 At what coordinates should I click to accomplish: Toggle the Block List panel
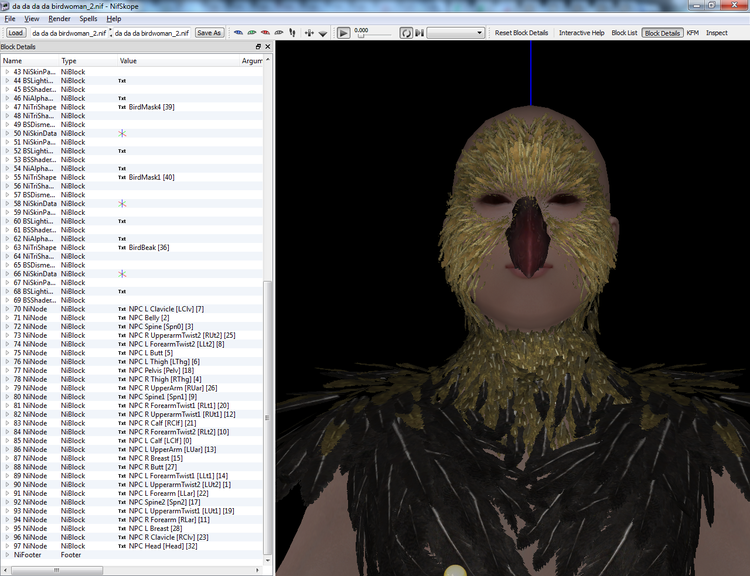coord(624,33)
